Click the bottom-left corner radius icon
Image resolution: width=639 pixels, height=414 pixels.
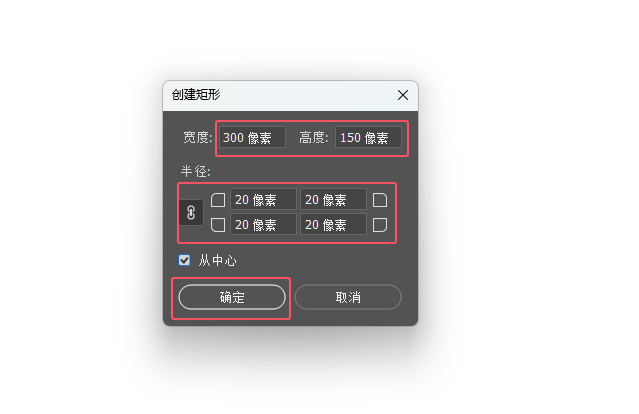pyautogui.click(x=218, y=225)
